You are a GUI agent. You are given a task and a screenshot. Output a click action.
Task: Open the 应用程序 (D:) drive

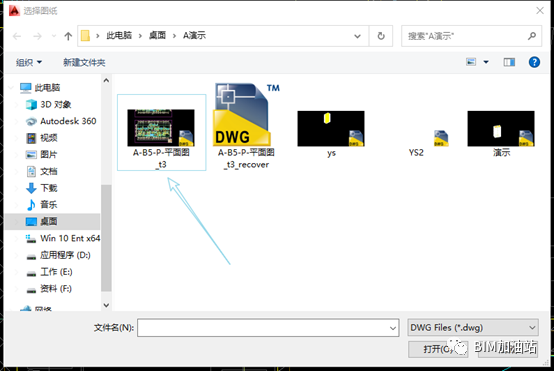point(59,255)
